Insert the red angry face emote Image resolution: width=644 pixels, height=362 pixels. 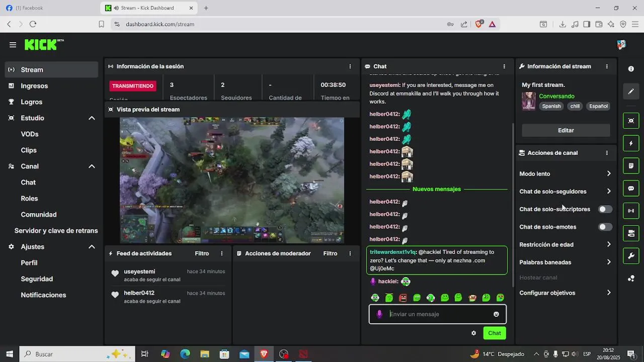click(403, 298)
